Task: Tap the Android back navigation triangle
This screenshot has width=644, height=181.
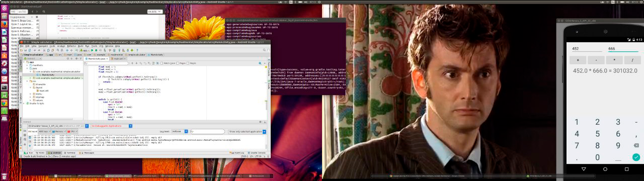Action: tap(584, 169)
